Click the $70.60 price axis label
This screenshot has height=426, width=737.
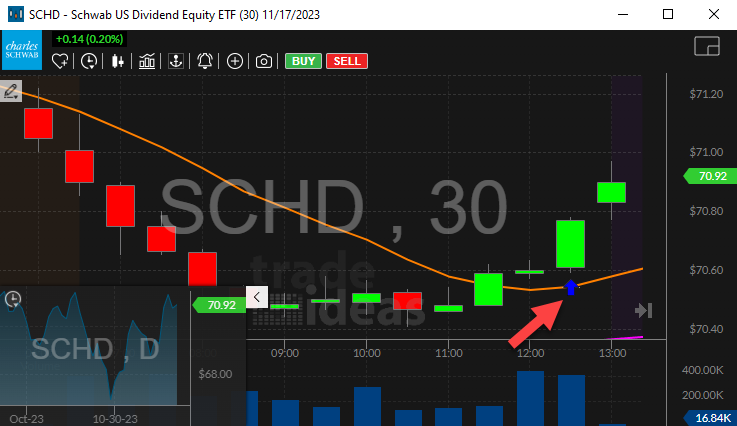[x=706, y=270]
